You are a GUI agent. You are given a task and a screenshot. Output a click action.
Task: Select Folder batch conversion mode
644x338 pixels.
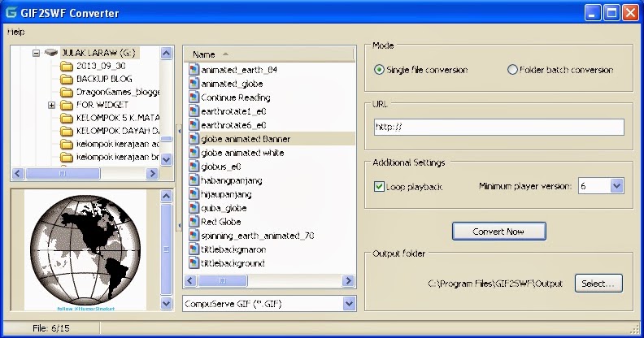pyautogui.click(x=512, y=70)
